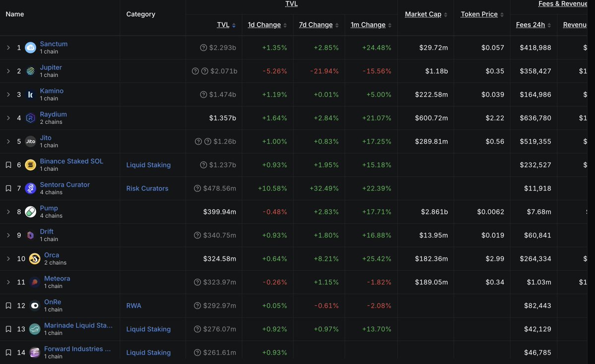Open Liquid Staking category in Binance Staked SOL row
This screenshot has height=364, width=595.
(x=148, y=165)
